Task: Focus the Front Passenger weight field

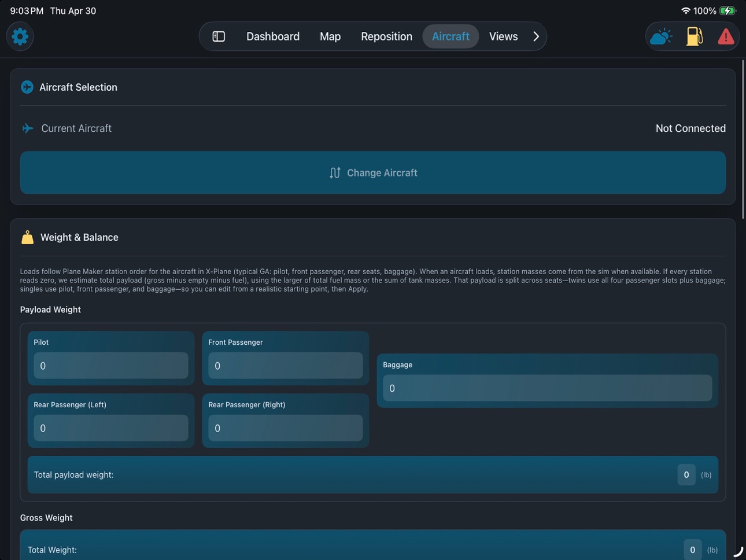Action: coord(286,366)
